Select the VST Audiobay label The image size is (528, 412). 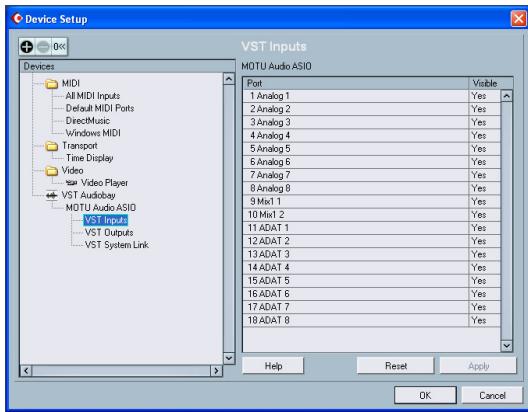pos(88,195)
